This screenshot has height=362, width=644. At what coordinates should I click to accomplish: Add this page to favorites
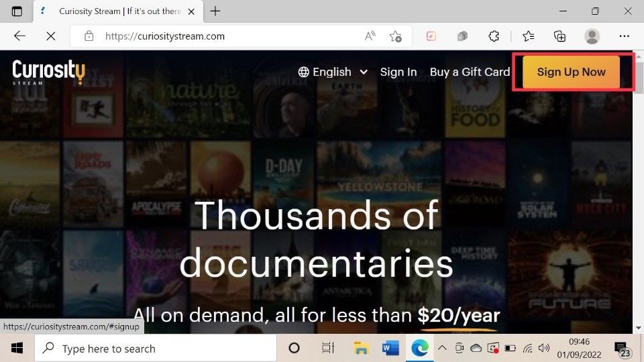click(x=396, y=36)
